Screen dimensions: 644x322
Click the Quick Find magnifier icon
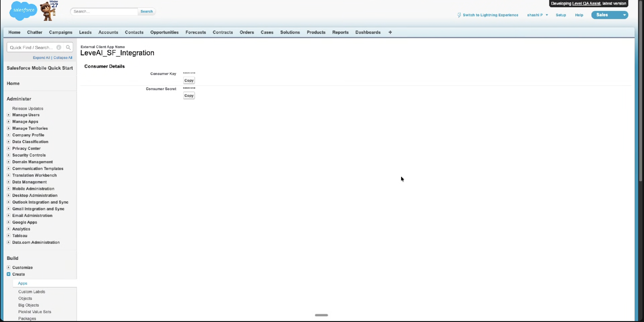point(68,47)
